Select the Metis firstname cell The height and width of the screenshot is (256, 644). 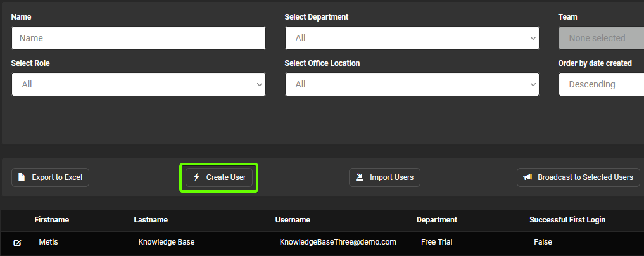tap(49, 242)
